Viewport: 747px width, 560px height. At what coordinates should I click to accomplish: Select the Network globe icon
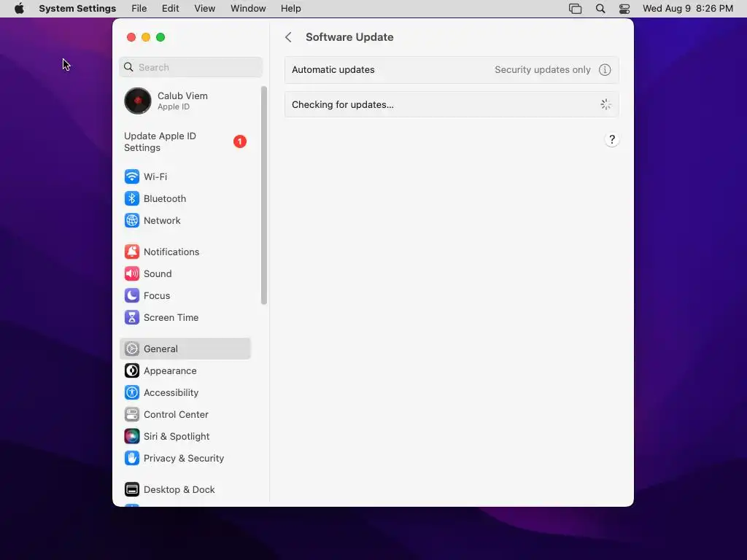pos(132,220)
